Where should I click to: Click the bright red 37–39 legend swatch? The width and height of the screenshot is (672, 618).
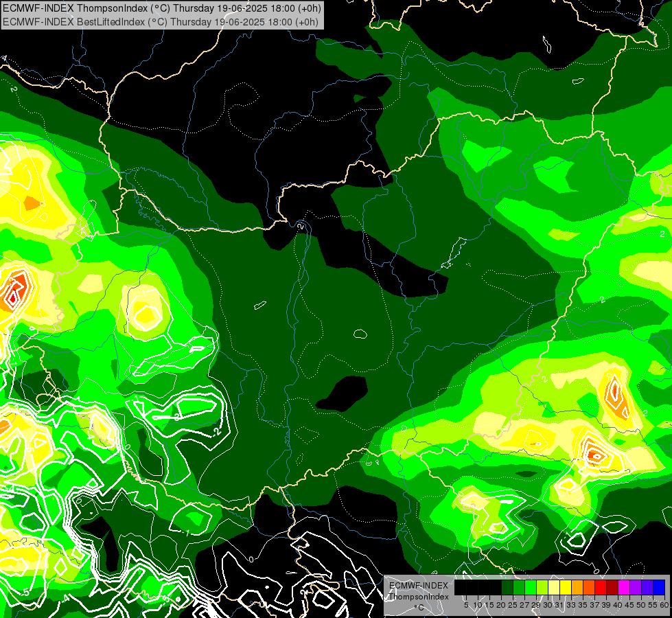pyautogui.click(x=601, y=587)
